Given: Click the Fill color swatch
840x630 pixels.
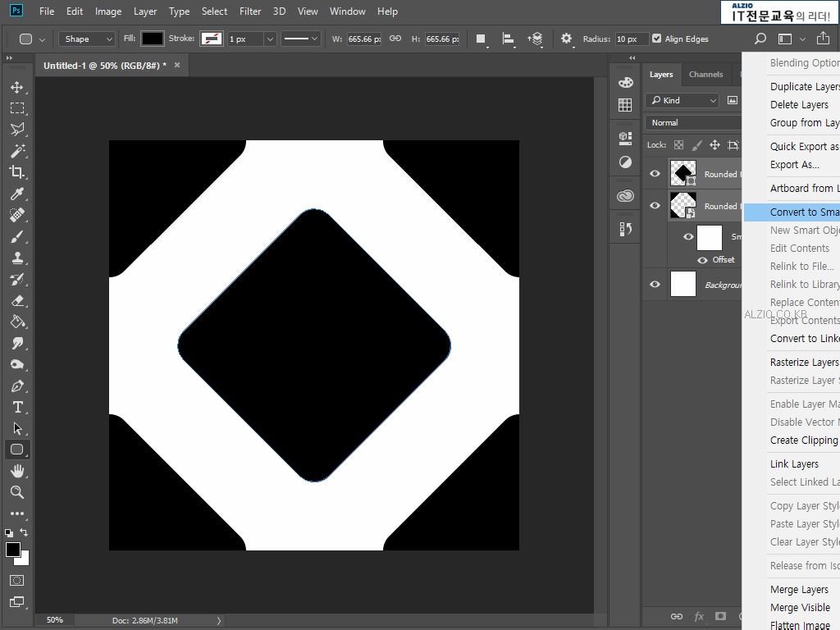Looking at the screenshot, I should point(152,39).
